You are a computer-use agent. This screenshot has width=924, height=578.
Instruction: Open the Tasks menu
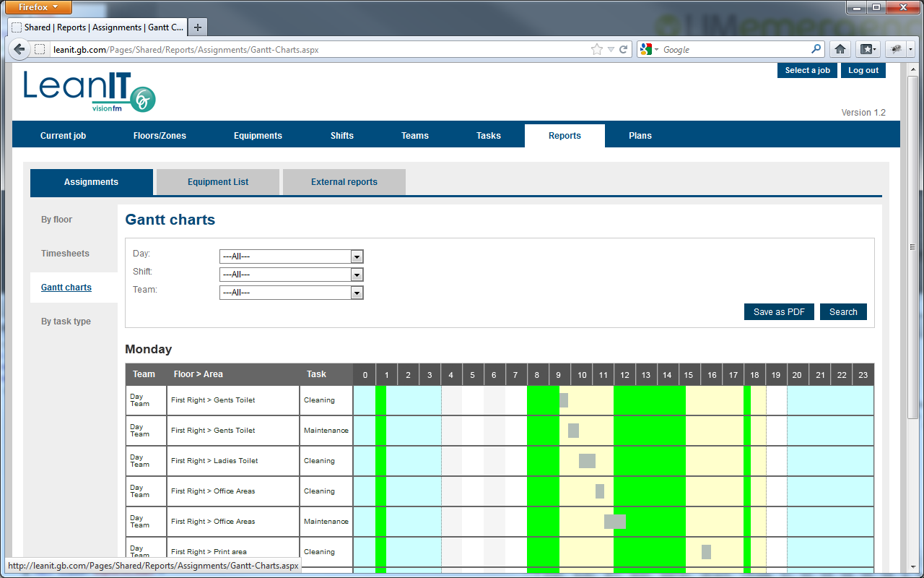[x=489, y=136]
